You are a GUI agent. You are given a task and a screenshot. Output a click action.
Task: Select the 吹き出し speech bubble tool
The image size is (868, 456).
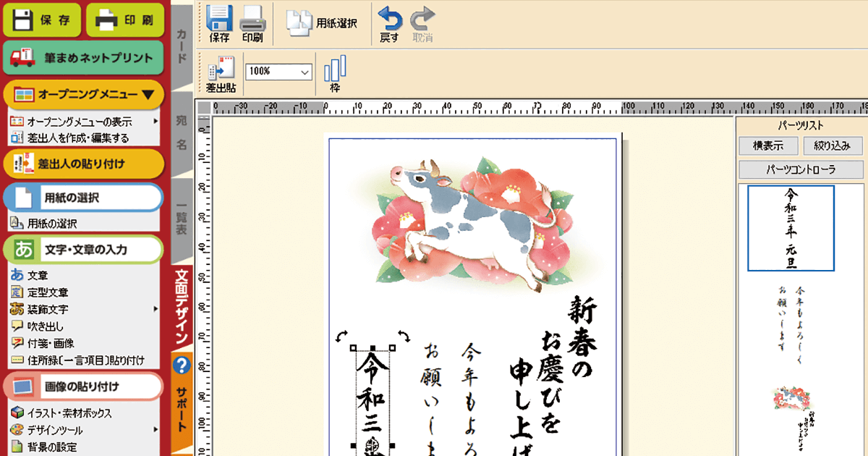pyautogui.click(x=36, y=326)
